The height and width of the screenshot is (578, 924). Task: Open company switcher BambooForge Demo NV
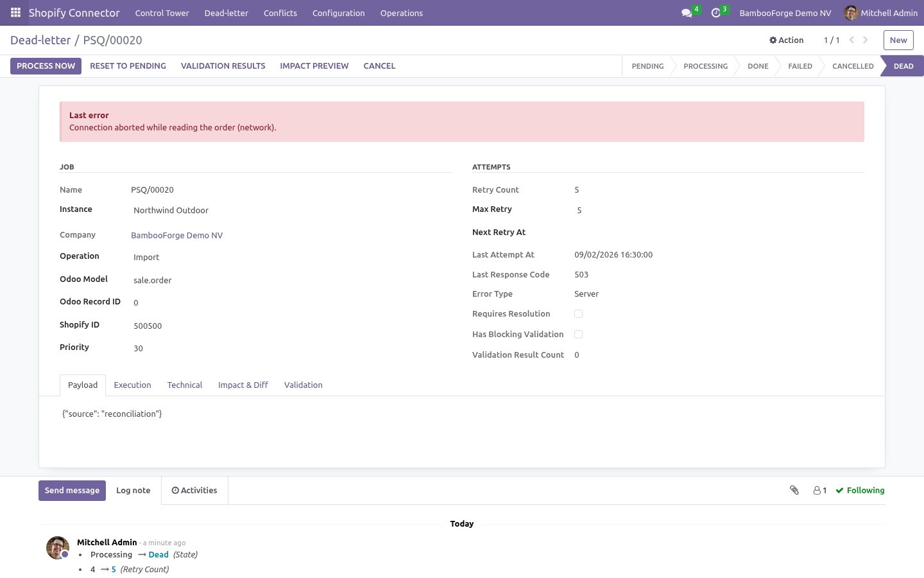coord(785,13)
